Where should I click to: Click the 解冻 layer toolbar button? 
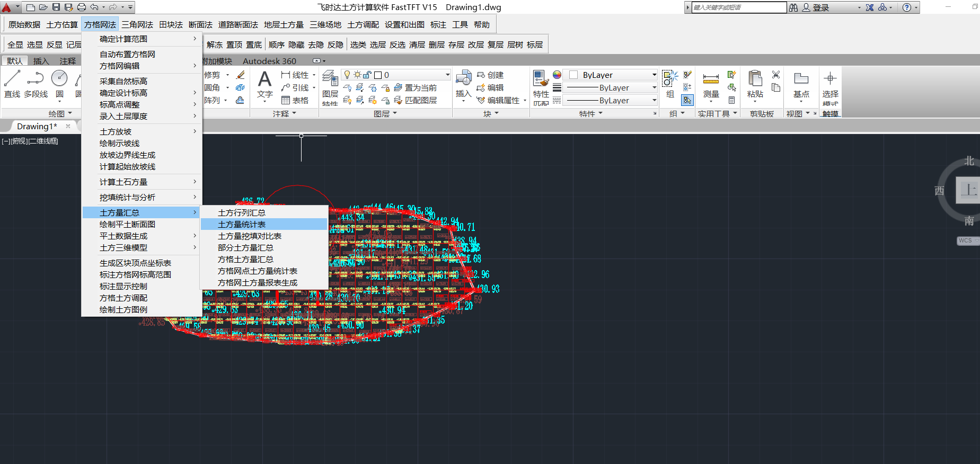click(x=215, y=45)
